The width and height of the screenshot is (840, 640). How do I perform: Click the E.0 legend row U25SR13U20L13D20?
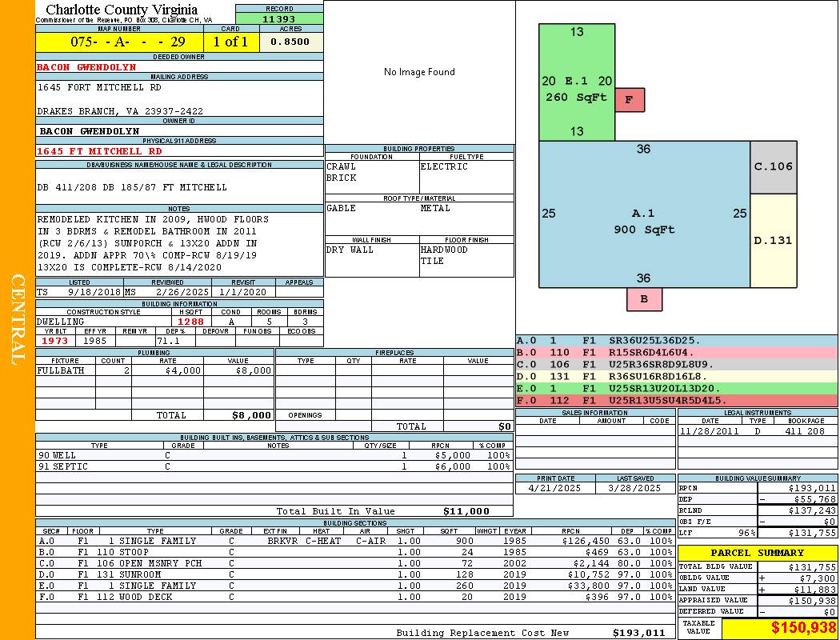(x=677, y=388)
